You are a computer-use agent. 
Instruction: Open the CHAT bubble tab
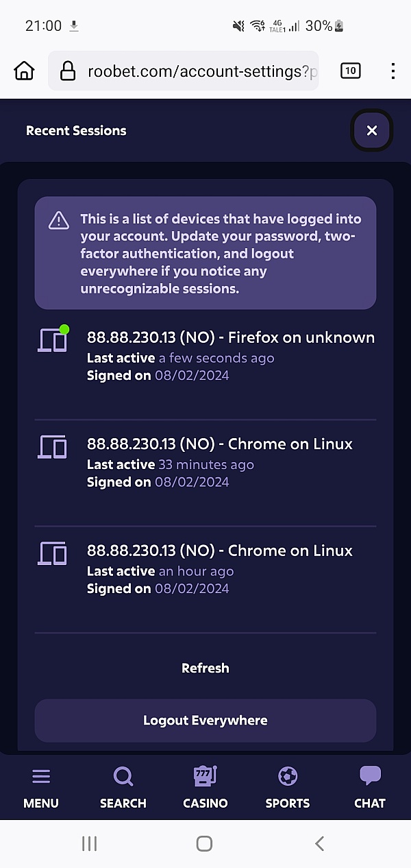[370, 787]
